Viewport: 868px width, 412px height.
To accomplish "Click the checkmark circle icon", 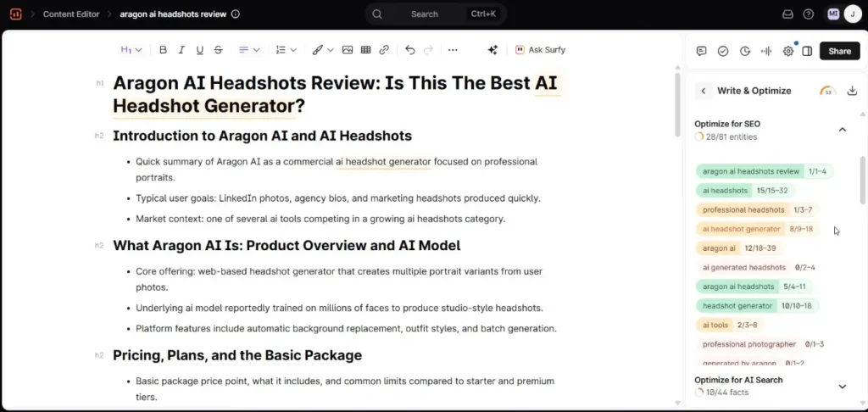I will (723, 51).
